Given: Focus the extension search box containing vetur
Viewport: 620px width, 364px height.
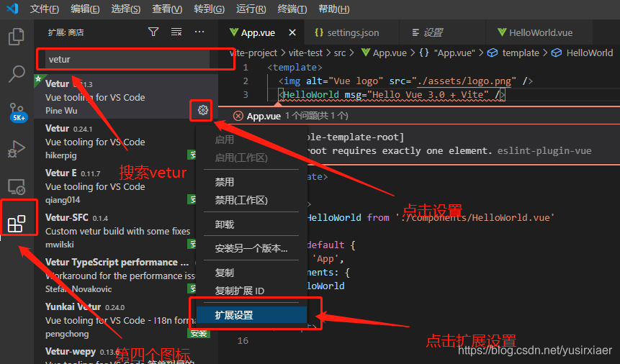Looking at the screenshot, I should (127, 59).
